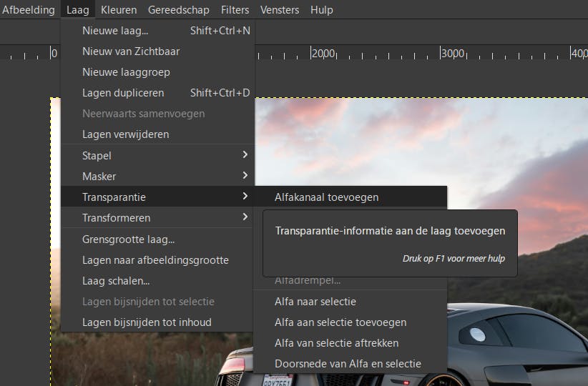Select Doorsnede van Alfa en selectie
The height and width of the screenshot is (386, 588).
pyautogui.click(x=351, y=364)
